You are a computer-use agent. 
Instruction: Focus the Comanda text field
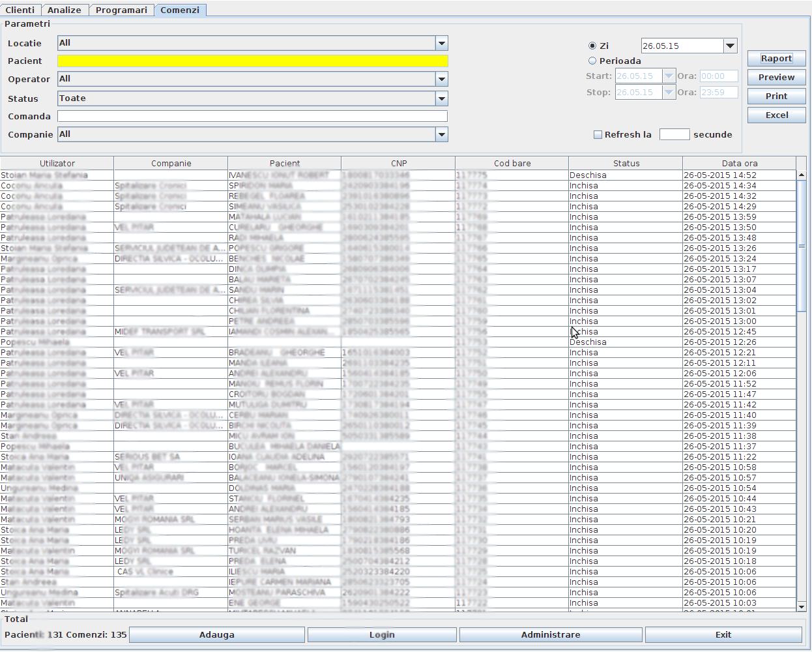tap(253, 116)
